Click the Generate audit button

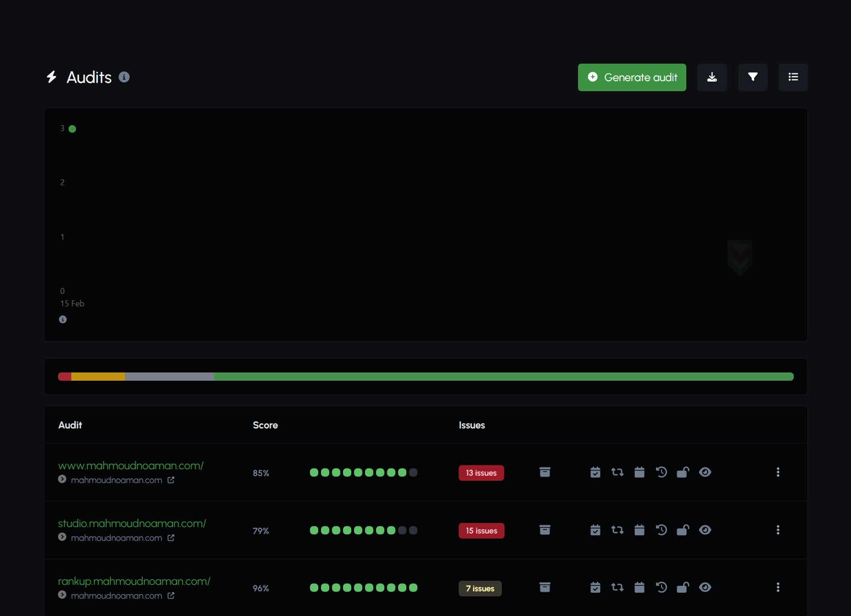point(631,78)
